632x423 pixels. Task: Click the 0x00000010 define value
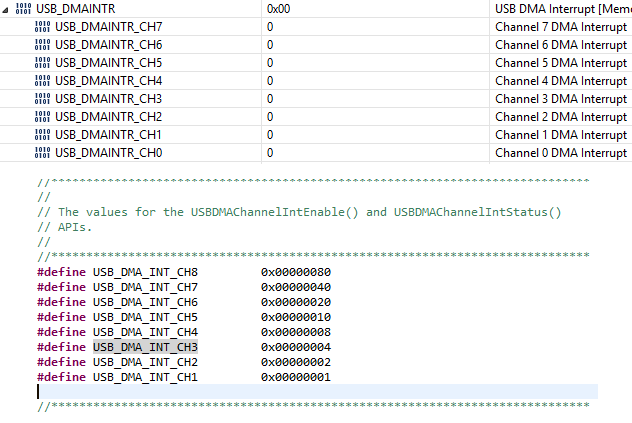pos(296,317)
